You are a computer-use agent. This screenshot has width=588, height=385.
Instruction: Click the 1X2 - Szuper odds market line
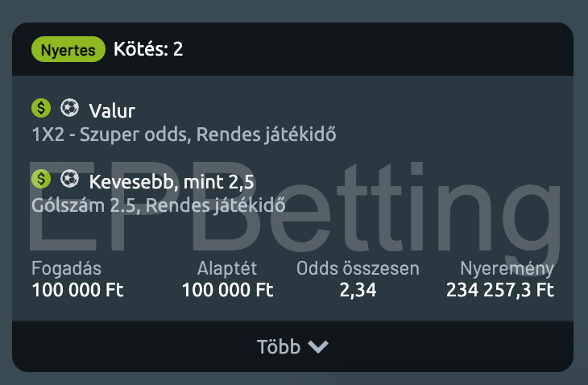pos(183,134)
